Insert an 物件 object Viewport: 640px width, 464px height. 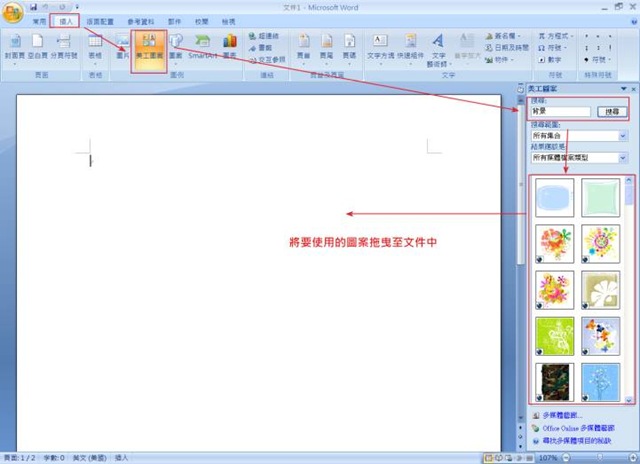499,60
